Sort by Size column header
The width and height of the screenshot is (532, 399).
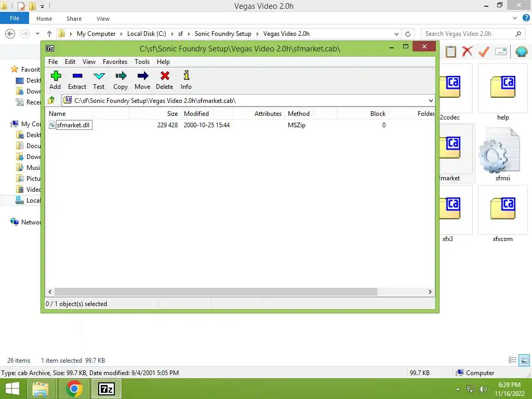coord(155,114)
